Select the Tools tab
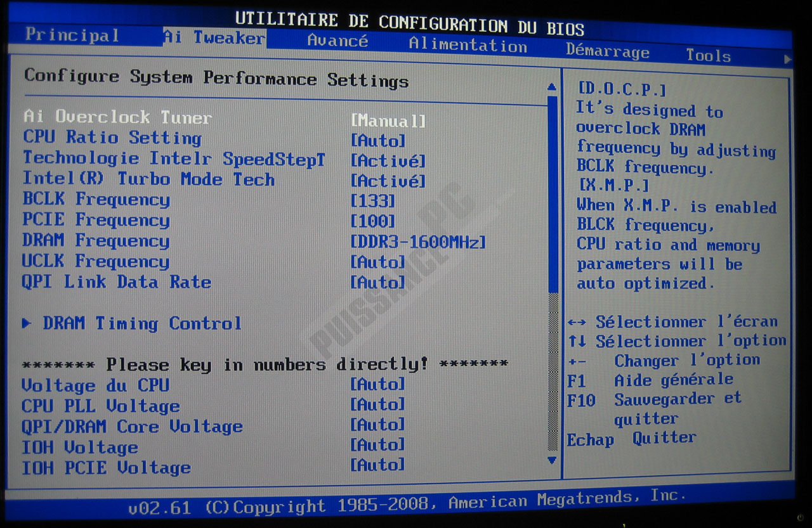 [x=708, y=56]
